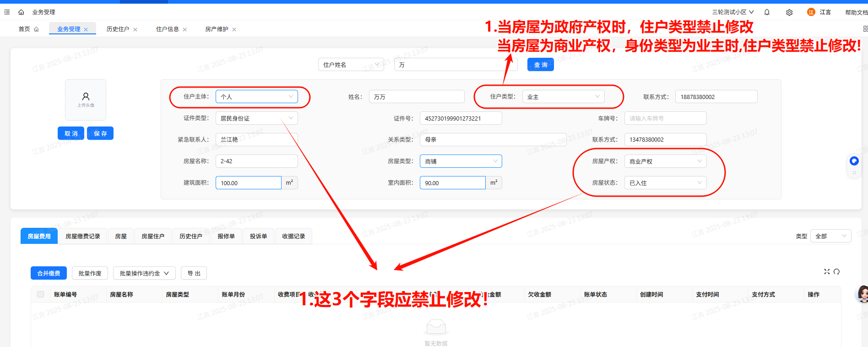Viewport: 868px width, 347px height.
Task: Click the blue floating assistant circle icon
Action: [x=854, y=161]
